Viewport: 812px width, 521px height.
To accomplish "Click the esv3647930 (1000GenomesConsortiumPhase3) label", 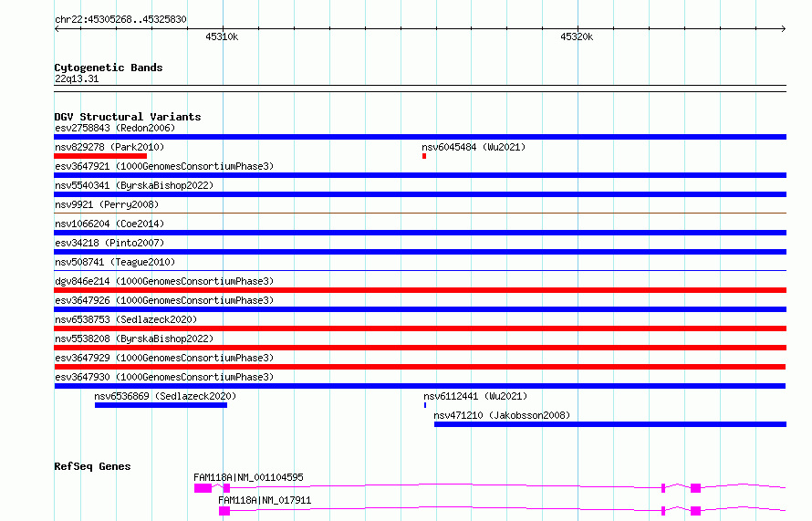I will click(x=164, y=377).
